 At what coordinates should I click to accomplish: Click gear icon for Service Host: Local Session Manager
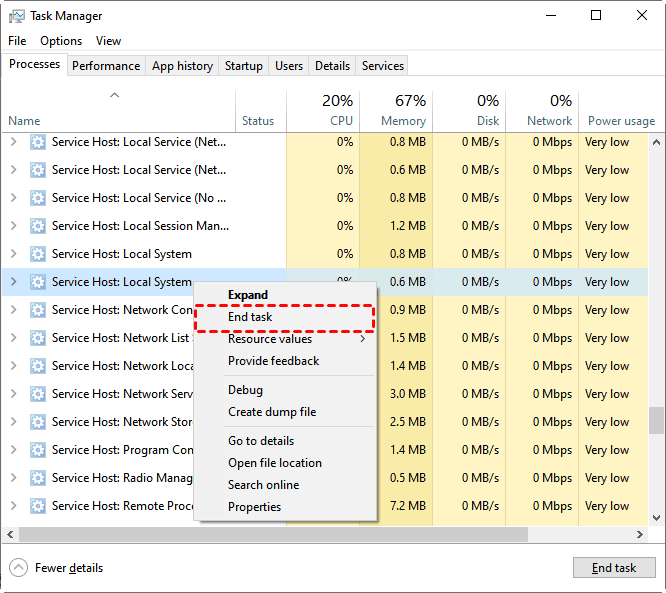click(38, 226)
